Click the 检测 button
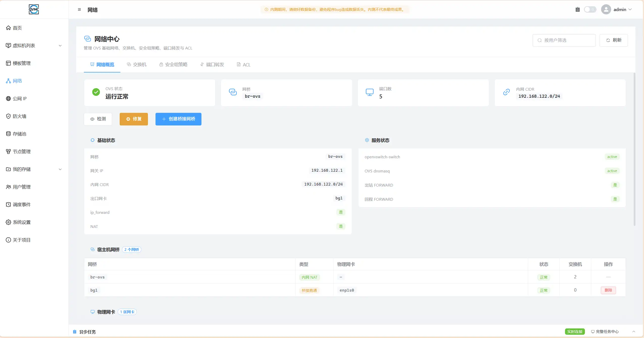Screen dimensions: 644x338 (x=98, y=119)
